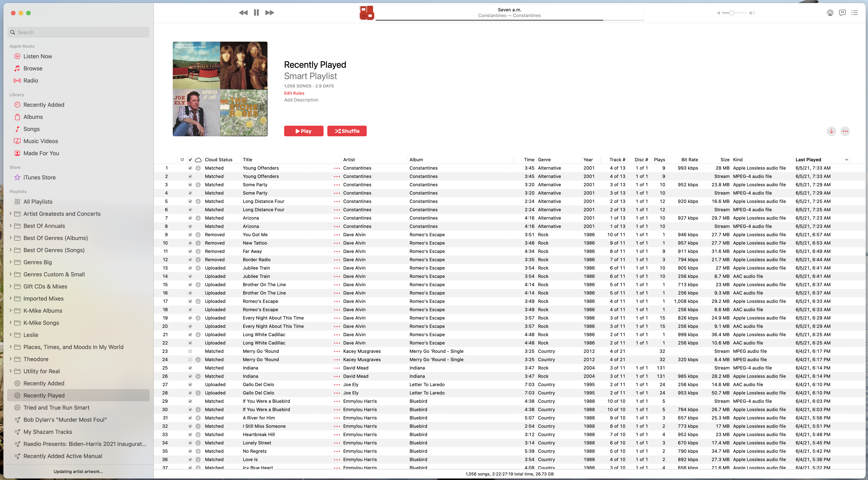Screen dimensions: 868x480
Task: Check the checkbox for Merry Go 'Round row 23
Action: pyautogui.click(x=190, y=351)
